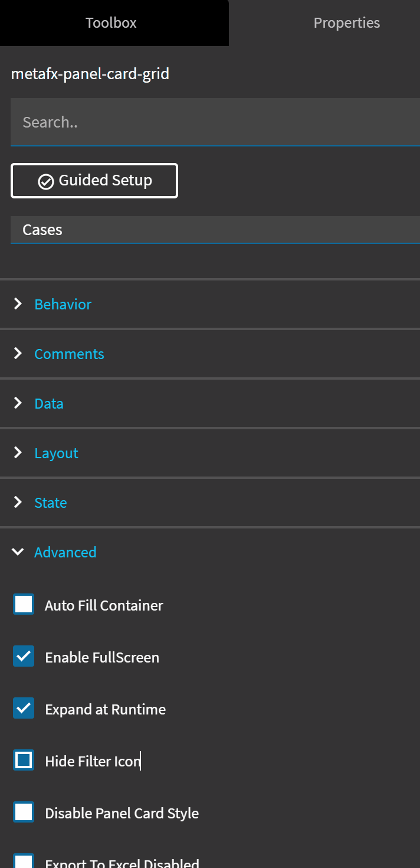The width and height of the screenshot is (420, 868).
Task: Enable Auto Fill Container
Action: pyautogui.click(x=22, y=604)
